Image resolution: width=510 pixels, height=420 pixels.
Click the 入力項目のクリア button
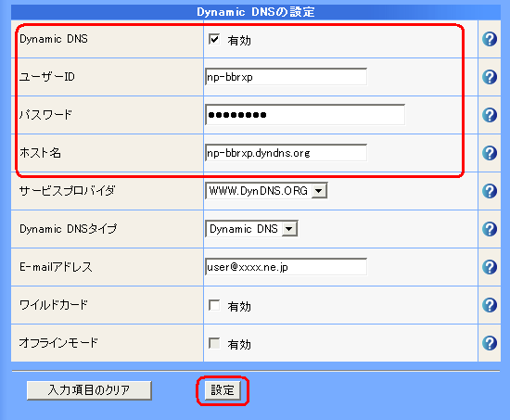(x=89, y=390)
